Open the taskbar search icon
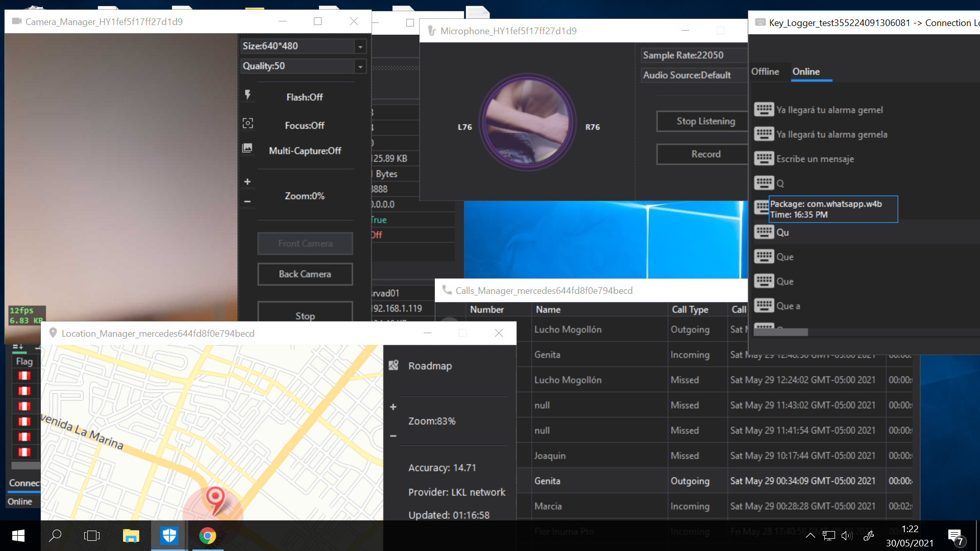The height and width of the screenshot is (551, 980). (55, 536)
